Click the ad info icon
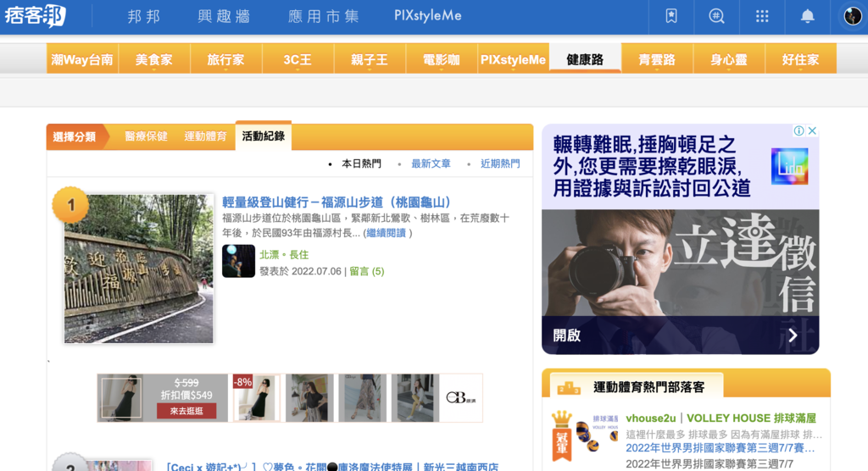 point(798,130)
